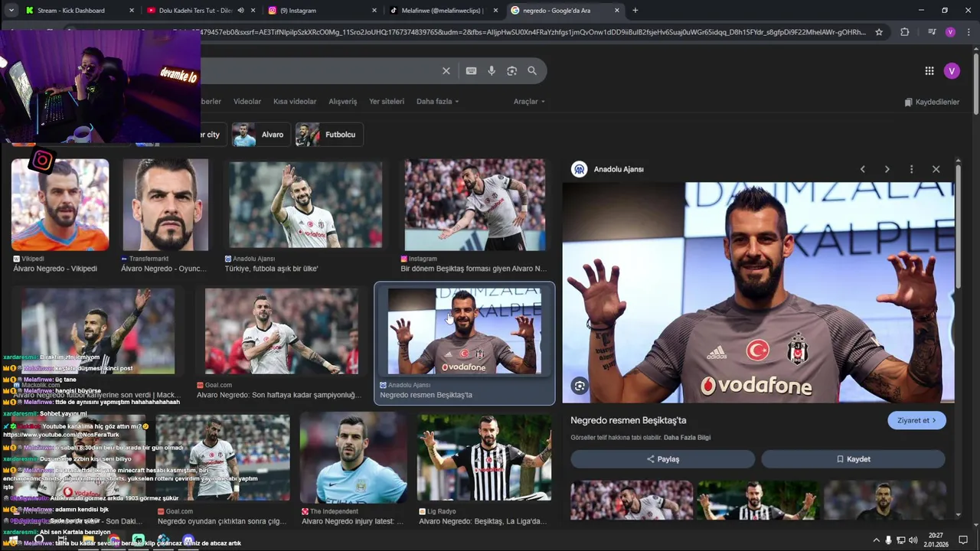
Task: Open the Google account avatar menu
Action: coord(952,70)
